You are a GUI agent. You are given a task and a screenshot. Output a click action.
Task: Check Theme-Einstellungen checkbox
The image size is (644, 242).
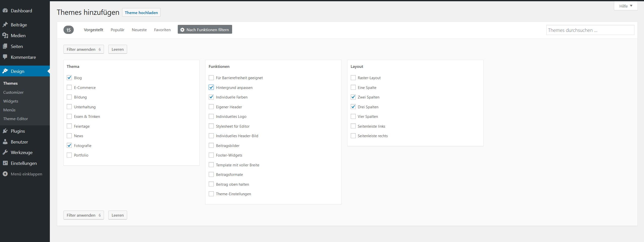211,194
